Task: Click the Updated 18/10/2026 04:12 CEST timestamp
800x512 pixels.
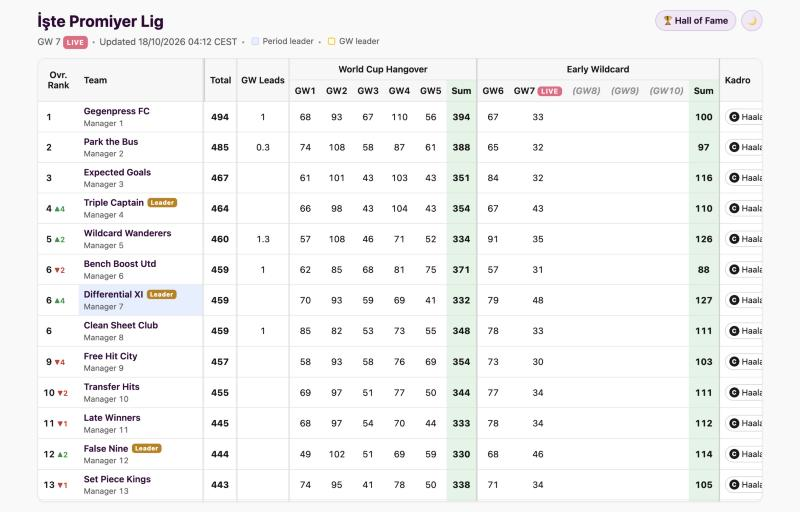Action: pos(168,42)
